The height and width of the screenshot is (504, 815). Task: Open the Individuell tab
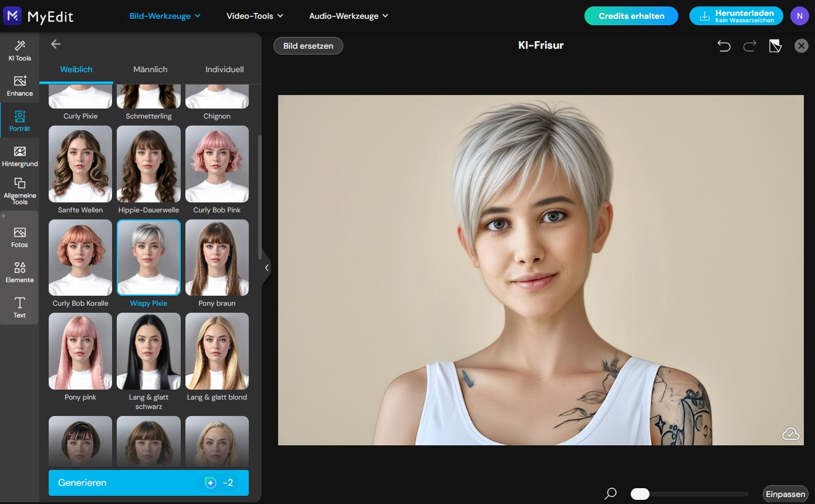[224, 69]
